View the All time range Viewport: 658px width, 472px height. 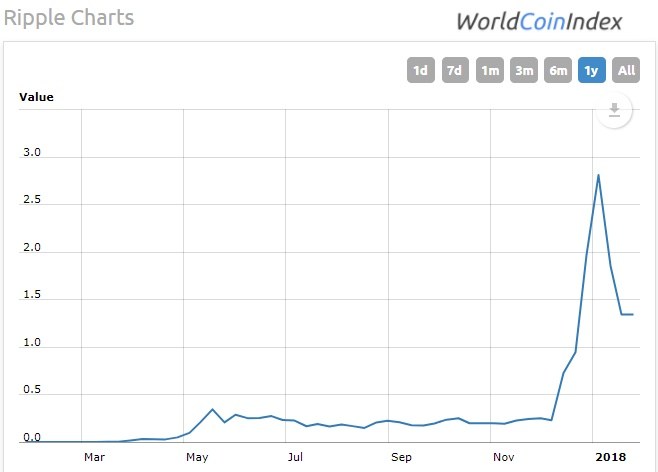point(626,70)
